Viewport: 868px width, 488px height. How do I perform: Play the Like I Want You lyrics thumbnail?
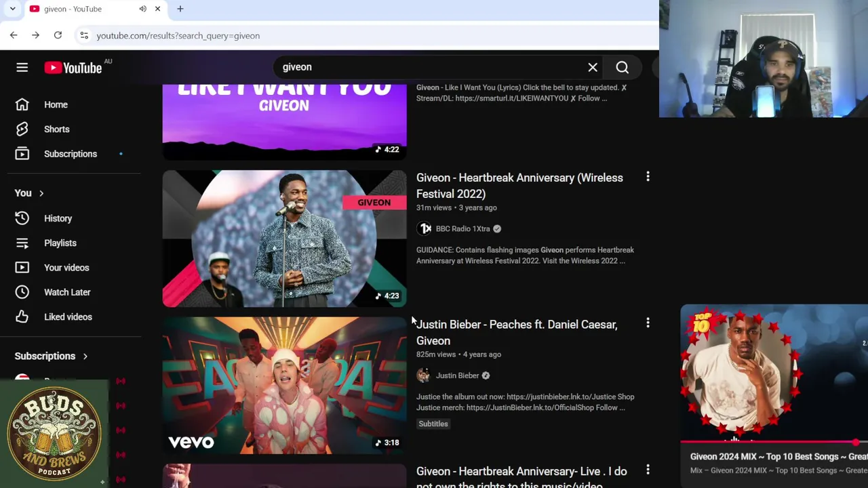pos(284,121)
